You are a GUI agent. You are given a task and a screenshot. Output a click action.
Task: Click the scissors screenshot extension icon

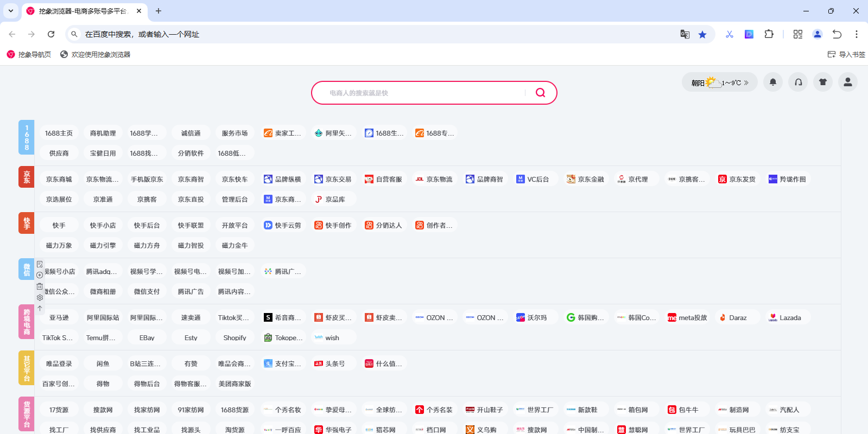pyautogui.click(x=729, y=34)
